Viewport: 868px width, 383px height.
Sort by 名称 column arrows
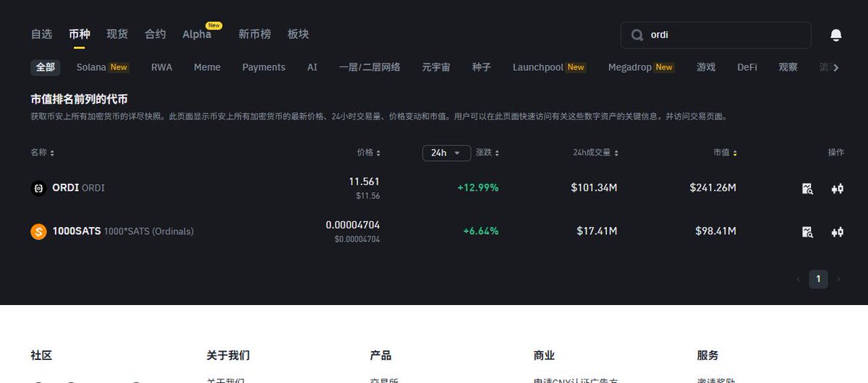(x=52, y=152)
